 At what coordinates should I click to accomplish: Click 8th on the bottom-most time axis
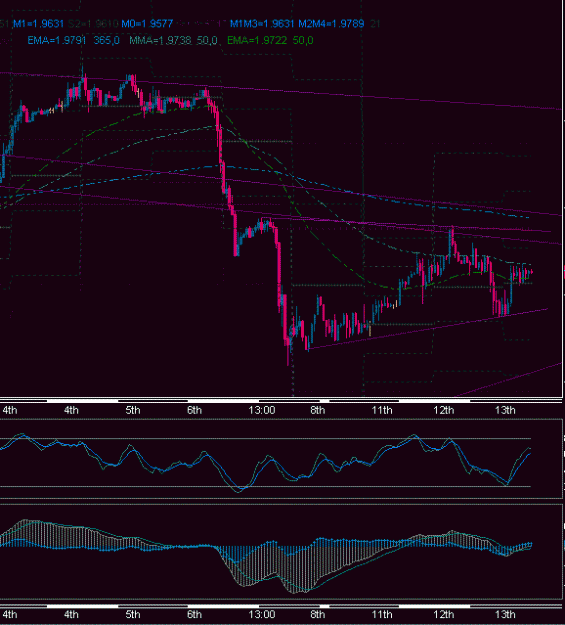pos(317,615)
